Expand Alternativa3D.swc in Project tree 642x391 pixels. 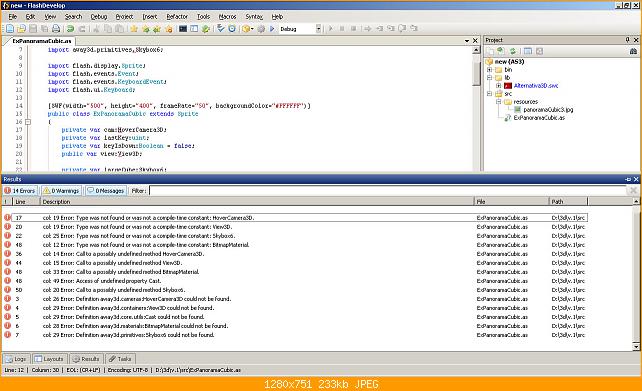(498, 86)
